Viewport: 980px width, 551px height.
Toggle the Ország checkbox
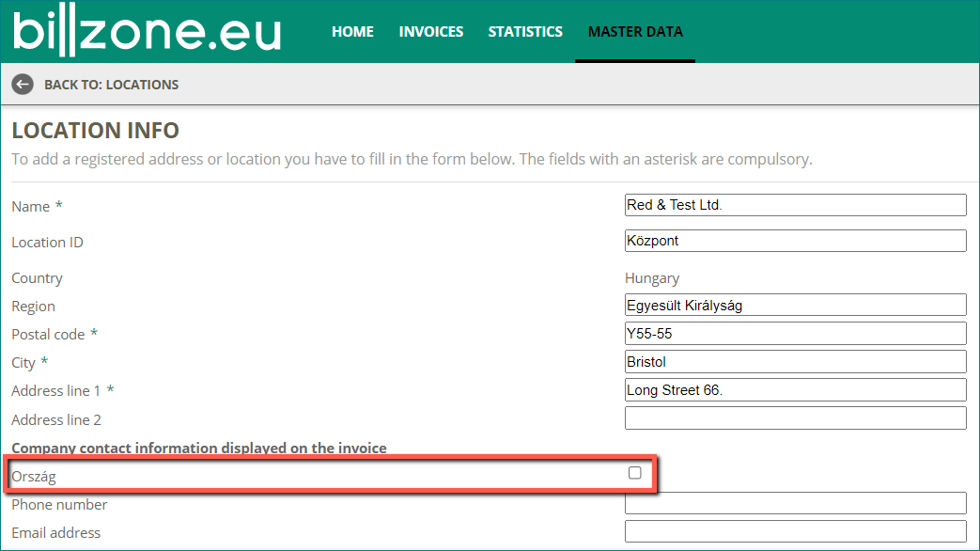(x=635, y=473)
